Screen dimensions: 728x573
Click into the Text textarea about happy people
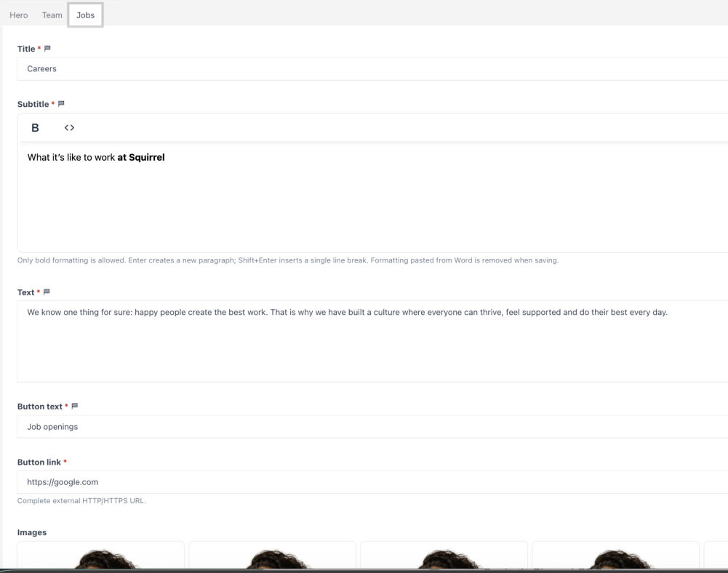click(372, 341)
